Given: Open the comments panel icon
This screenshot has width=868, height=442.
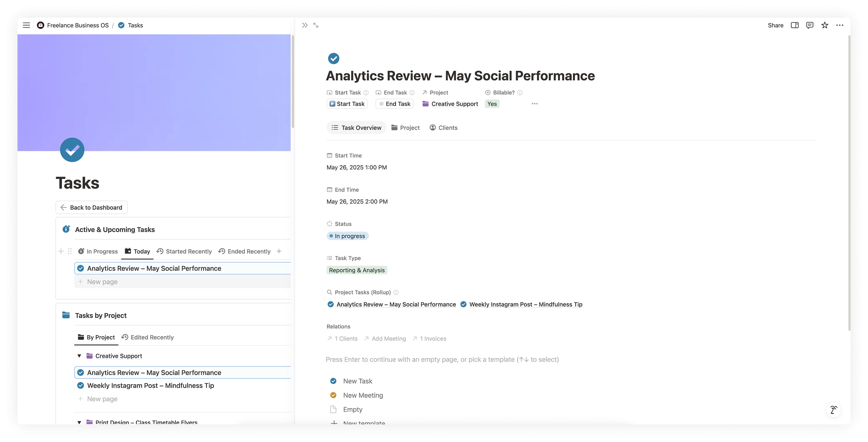Looking at the screenshot, I should (x=810, y=25).
